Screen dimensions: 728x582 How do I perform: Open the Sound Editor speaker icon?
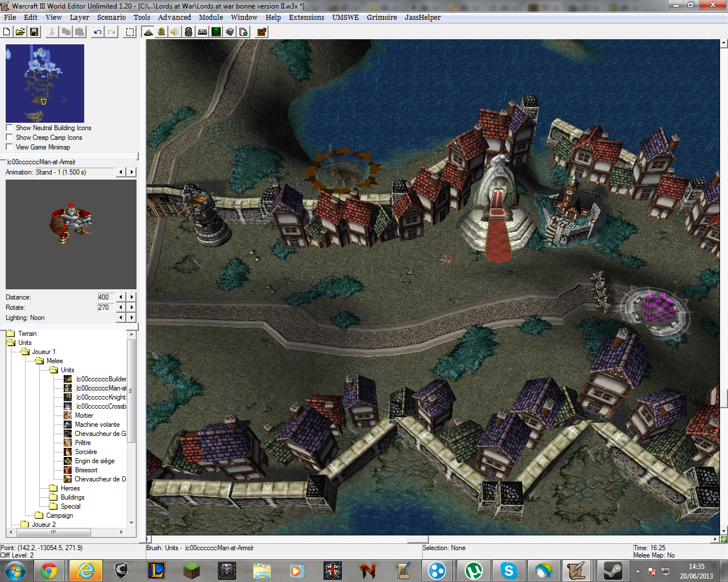pyautogui.click(x=175, y=32)
